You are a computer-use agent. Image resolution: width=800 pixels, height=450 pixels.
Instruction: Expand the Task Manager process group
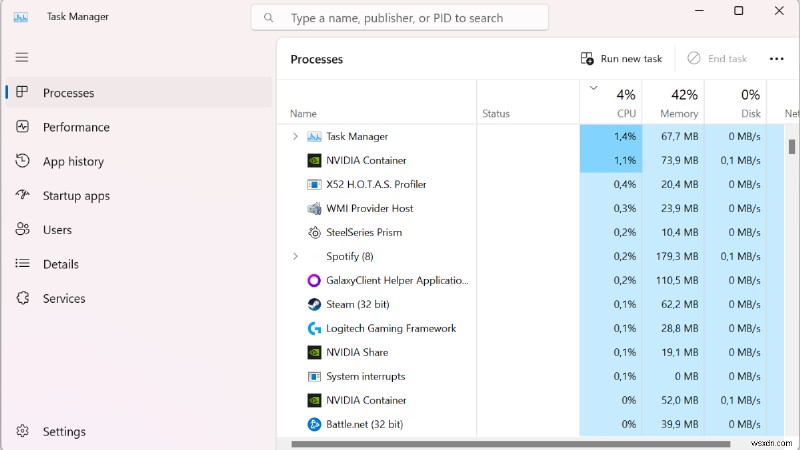tap(295, 136)
